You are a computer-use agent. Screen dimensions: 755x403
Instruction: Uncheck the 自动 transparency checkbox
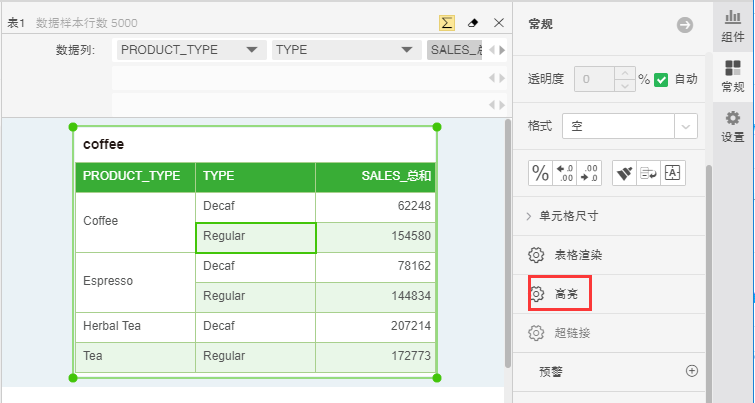661,79
